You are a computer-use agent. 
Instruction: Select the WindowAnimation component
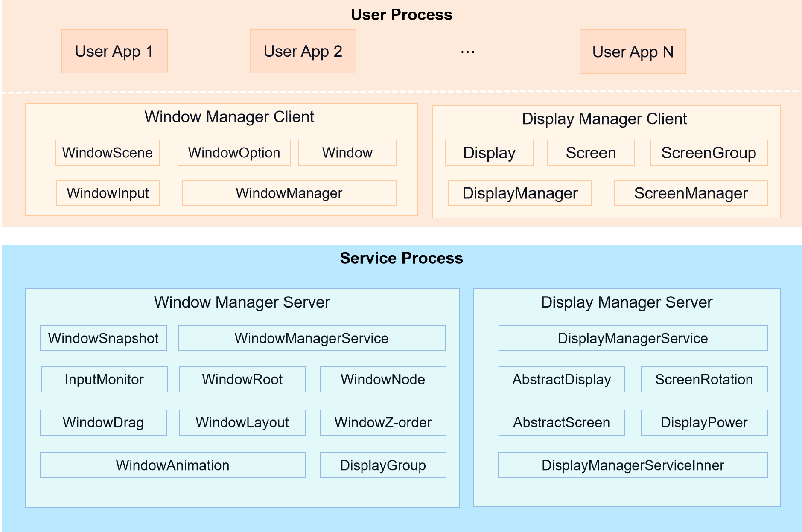pyautogui.click(x=172, y=465)
